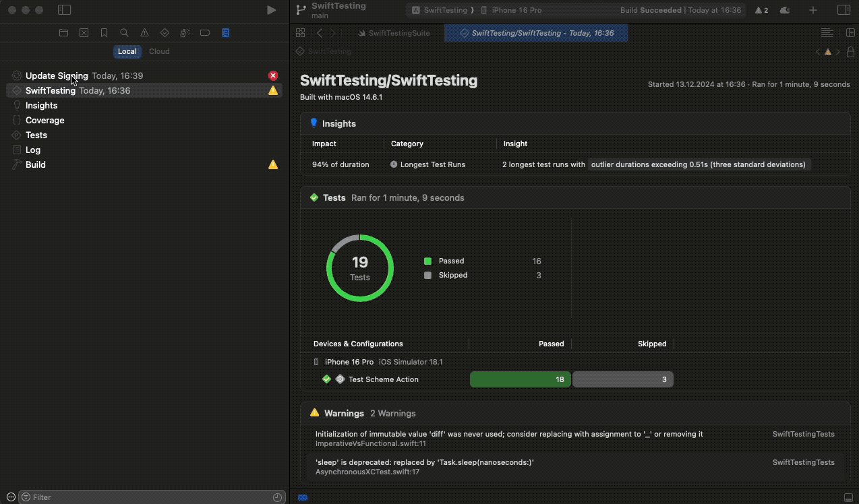The height and width of the screenshot is (504, 859).
Task: Click the warning badge on SwiftTesting row
Action: coord(273,90)
